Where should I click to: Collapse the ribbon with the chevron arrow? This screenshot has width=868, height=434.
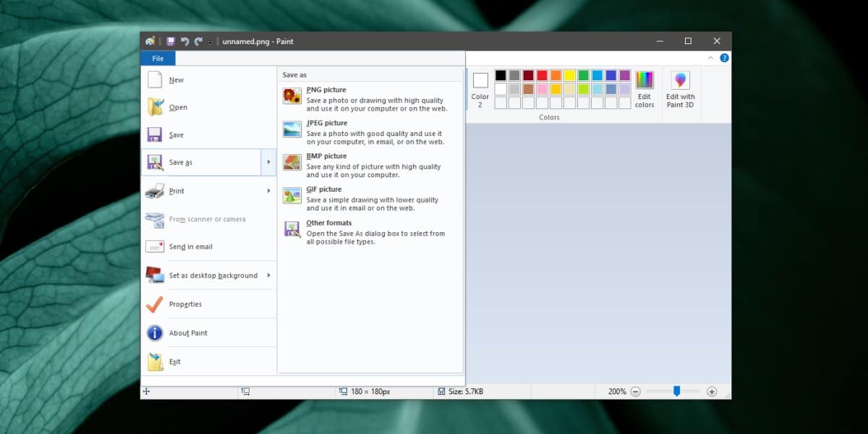(x=710, y=58)
